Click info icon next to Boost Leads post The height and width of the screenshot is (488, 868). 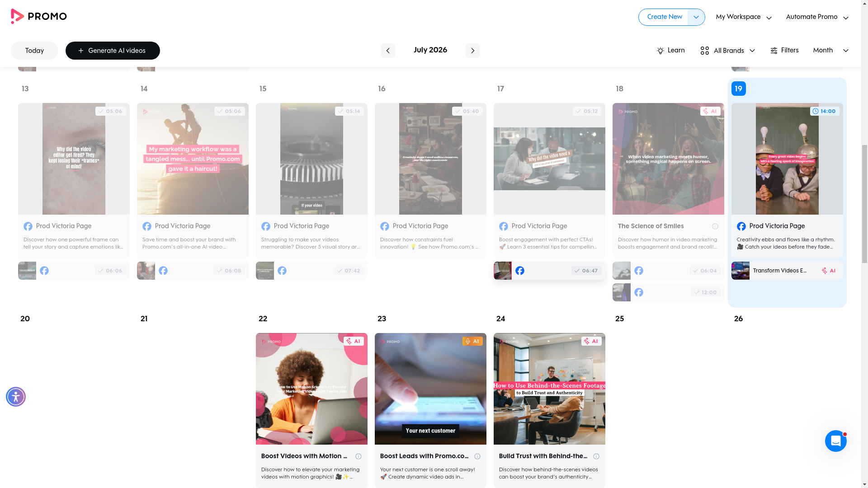tap(477, 456)
